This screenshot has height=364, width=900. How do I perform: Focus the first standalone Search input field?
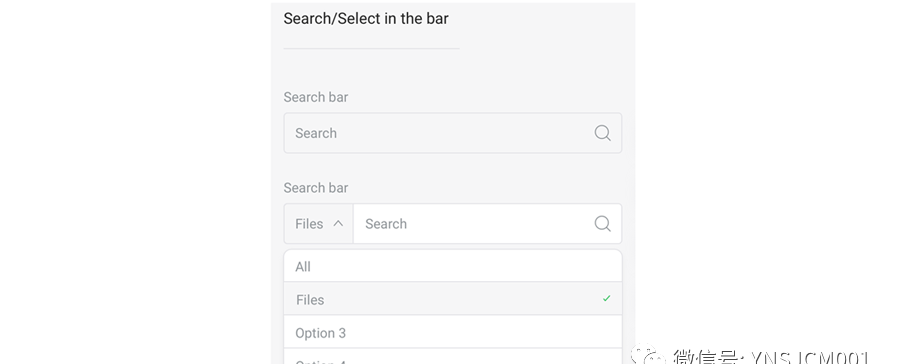click(x=453, y=133)
